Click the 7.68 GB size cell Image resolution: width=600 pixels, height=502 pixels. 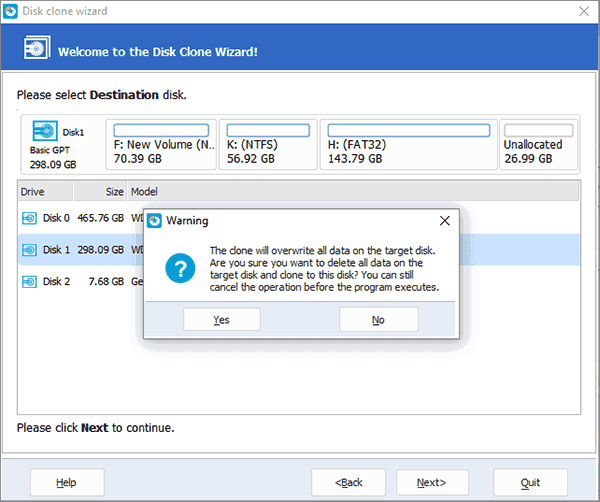tap(106, 282)
